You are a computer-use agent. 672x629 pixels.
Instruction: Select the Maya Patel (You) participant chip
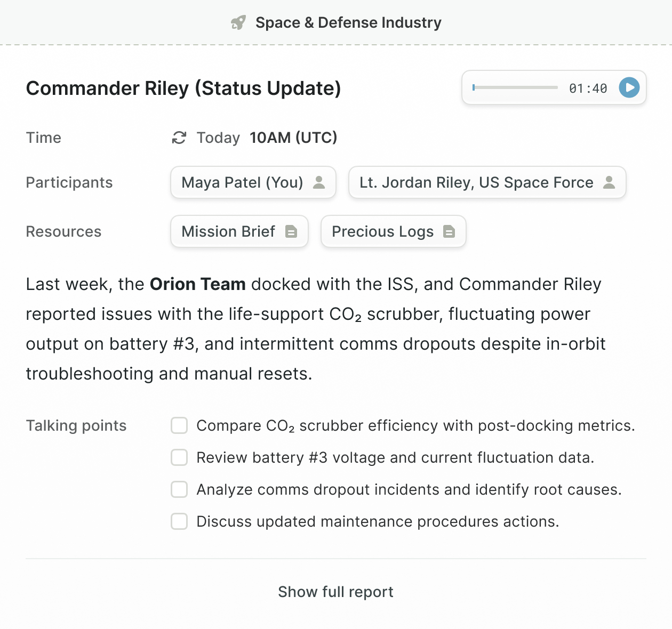tap(253, 182)
